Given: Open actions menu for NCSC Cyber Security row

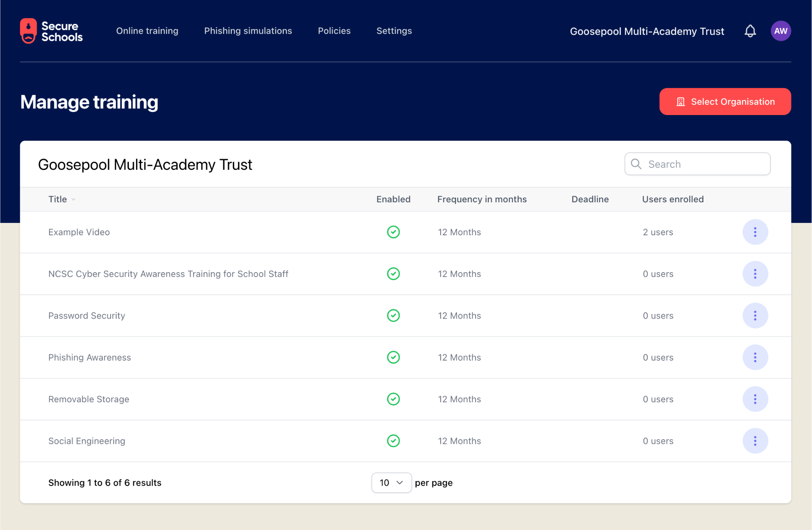Looking at the screenshot, I should (755, 274).
